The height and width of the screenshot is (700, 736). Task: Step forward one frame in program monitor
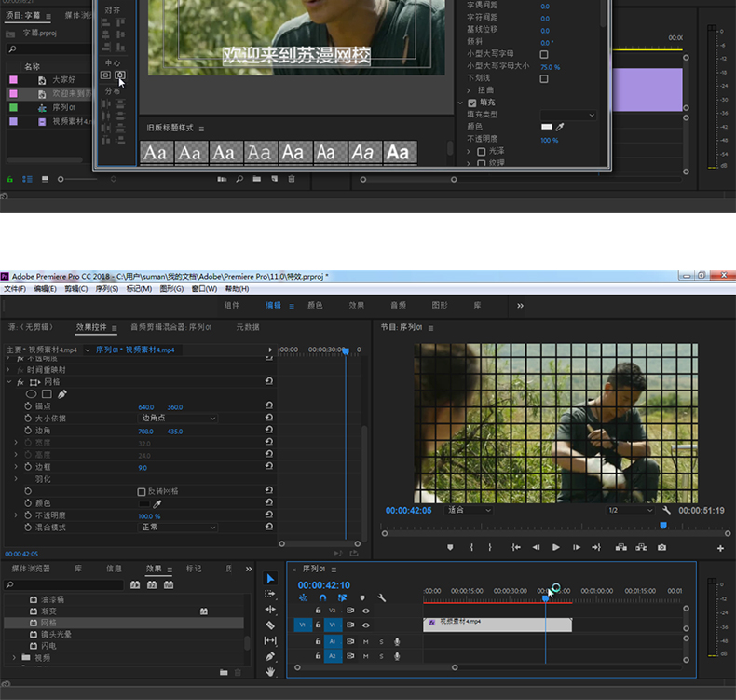pos(577,547)
